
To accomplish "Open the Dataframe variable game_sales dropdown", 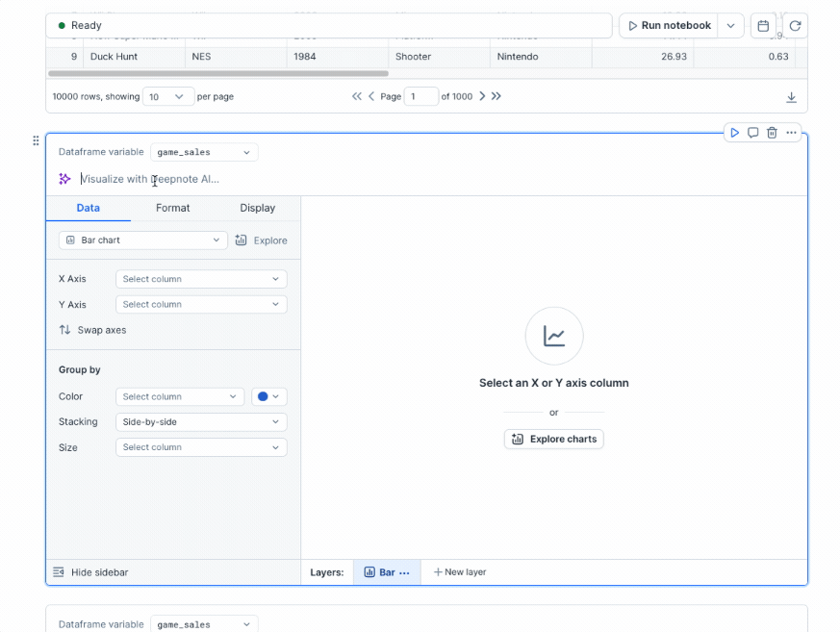I will tap(204, 152).
